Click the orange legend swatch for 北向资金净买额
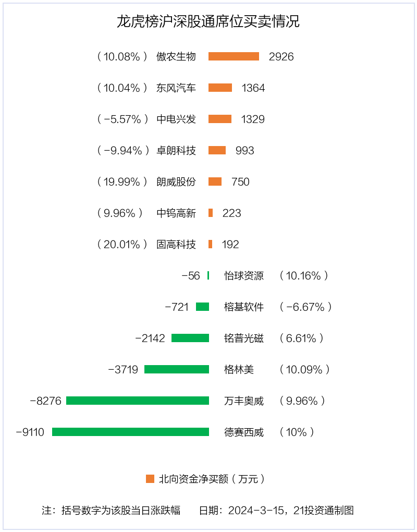 point(150,479)
